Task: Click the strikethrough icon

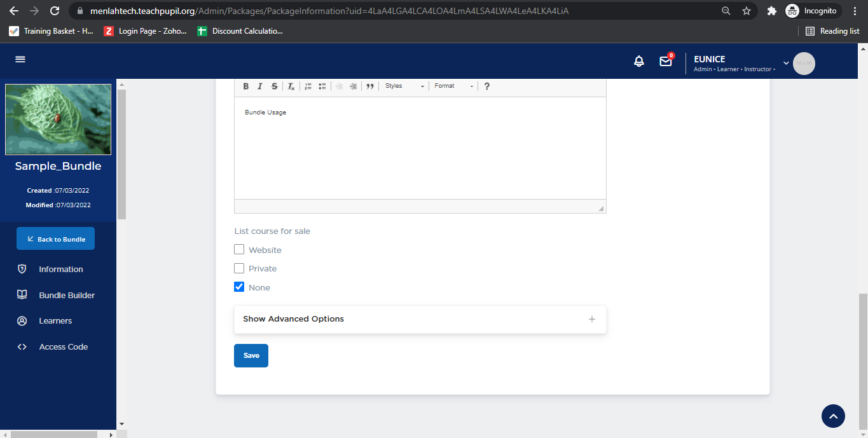Action: [274, 86]
